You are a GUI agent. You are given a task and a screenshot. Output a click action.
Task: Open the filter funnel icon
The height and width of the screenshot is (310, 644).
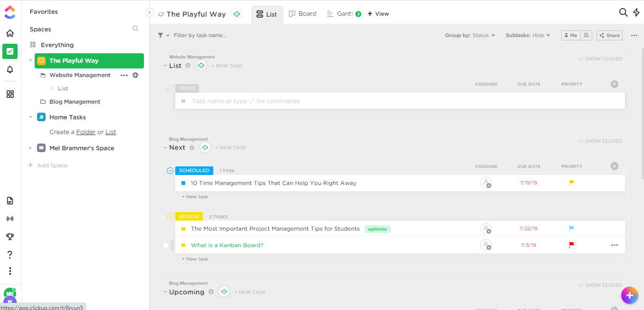click(x=161, y=35)
